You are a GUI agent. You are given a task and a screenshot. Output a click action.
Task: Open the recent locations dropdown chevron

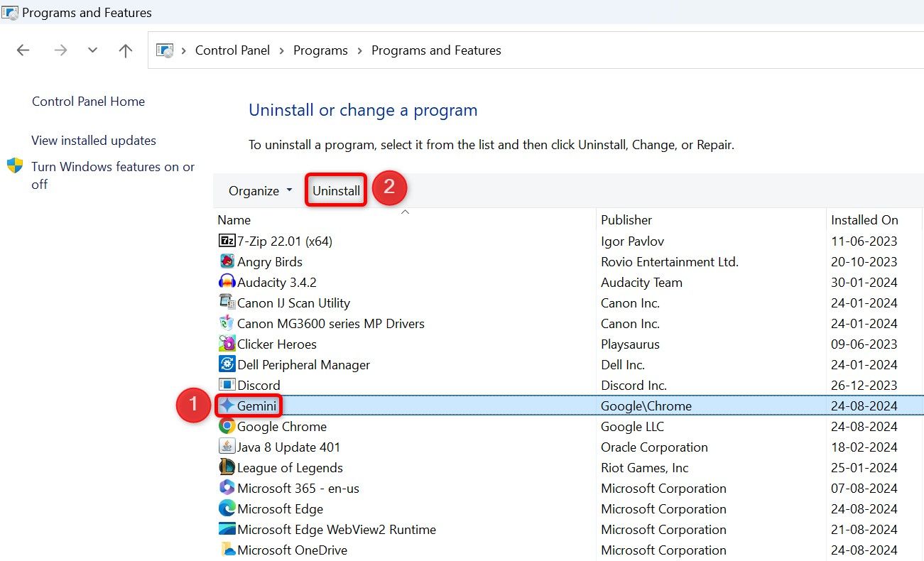pyautogui.click(x=92, y=50)
